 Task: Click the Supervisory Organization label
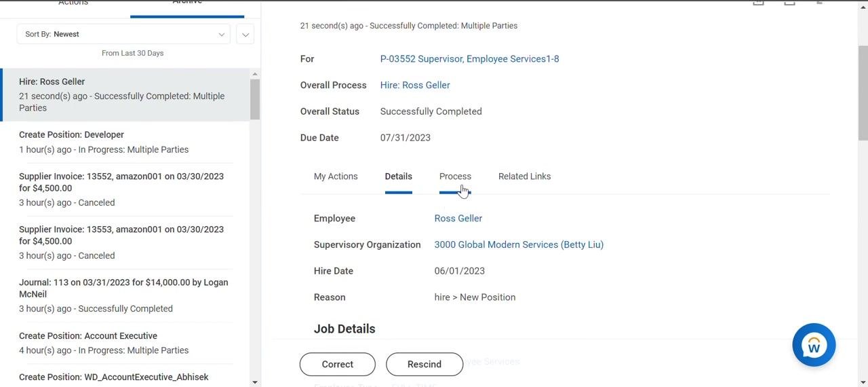(x=368, y=245)
